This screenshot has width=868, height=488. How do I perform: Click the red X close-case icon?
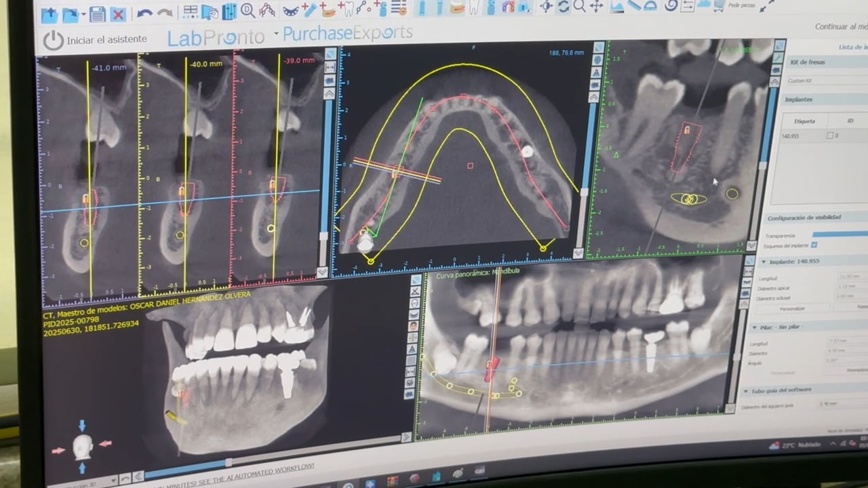click(118, 14)
